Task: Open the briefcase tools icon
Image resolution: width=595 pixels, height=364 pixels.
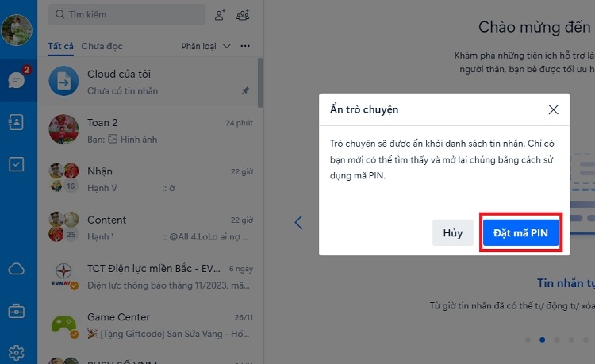Action: pyautogui.click(x=17, y=311)
